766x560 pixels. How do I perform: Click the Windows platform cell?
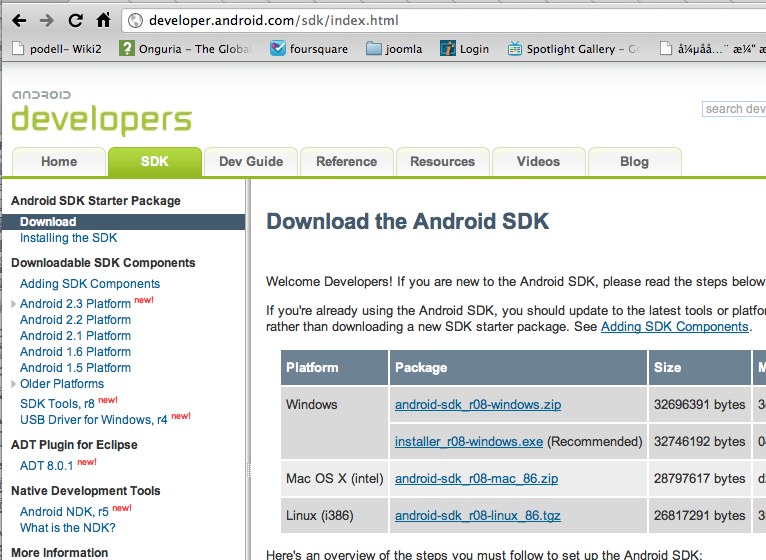click(x=335, y=423)
